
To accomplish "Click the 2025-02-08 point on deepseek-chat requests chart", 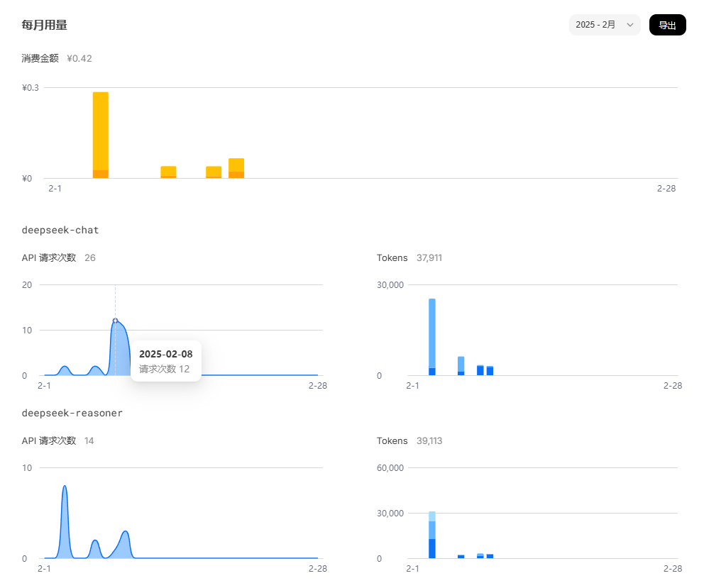I will point(116,321).
